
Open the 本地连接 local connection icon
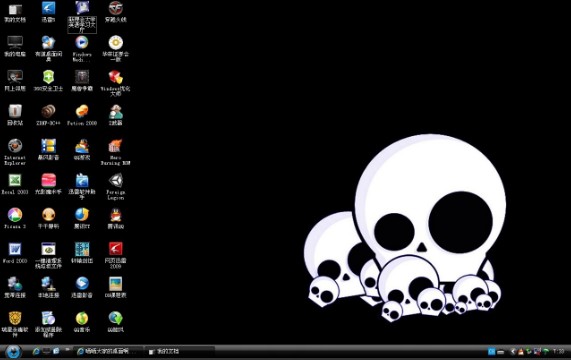[48, 287]
